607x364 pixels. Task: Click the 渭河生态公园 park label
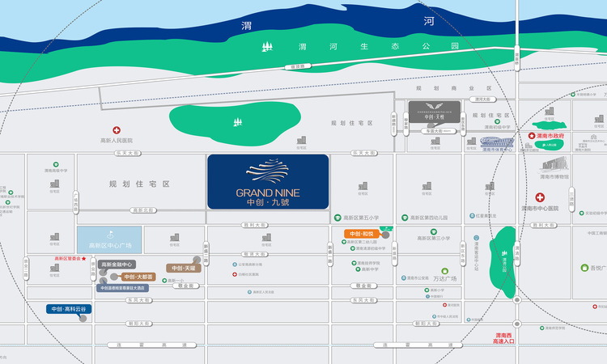tap(378, 46)
